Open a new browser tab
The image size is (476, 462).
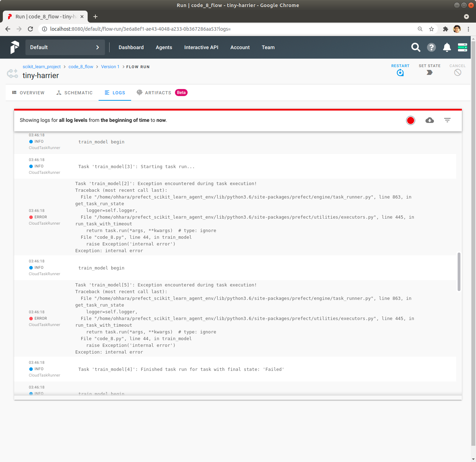click(95, 17)
